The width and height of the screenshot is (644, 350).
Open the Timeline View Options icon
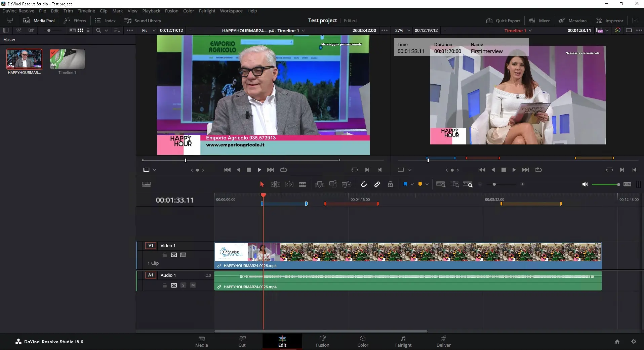146,184
